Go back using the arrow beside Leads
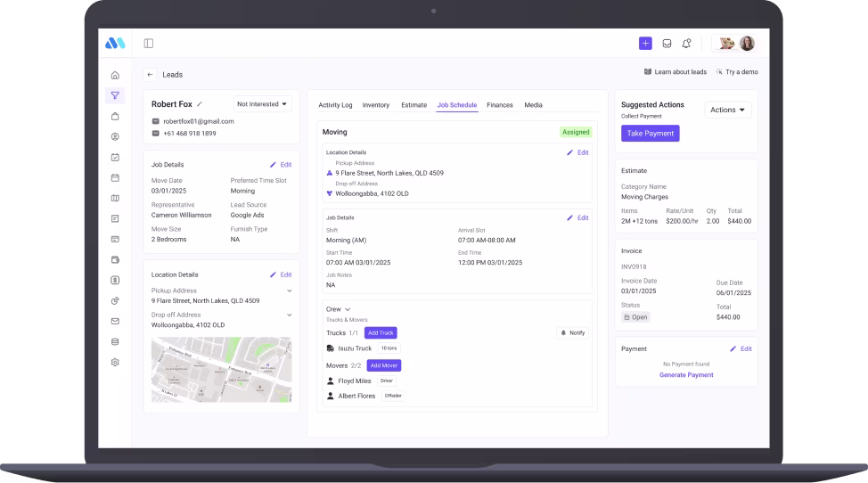868x483 pixels. point(150,75)
